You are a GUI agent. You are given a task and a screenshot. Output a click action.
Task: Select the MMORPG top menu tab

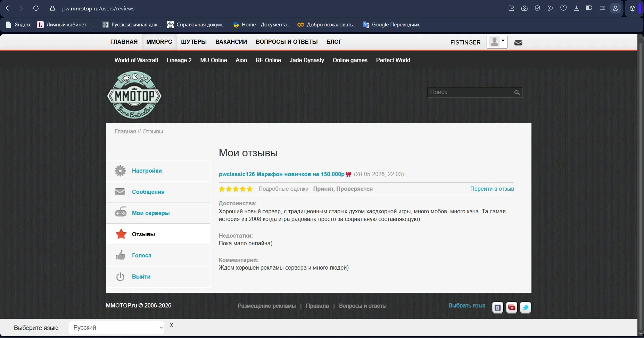[159, 42]
